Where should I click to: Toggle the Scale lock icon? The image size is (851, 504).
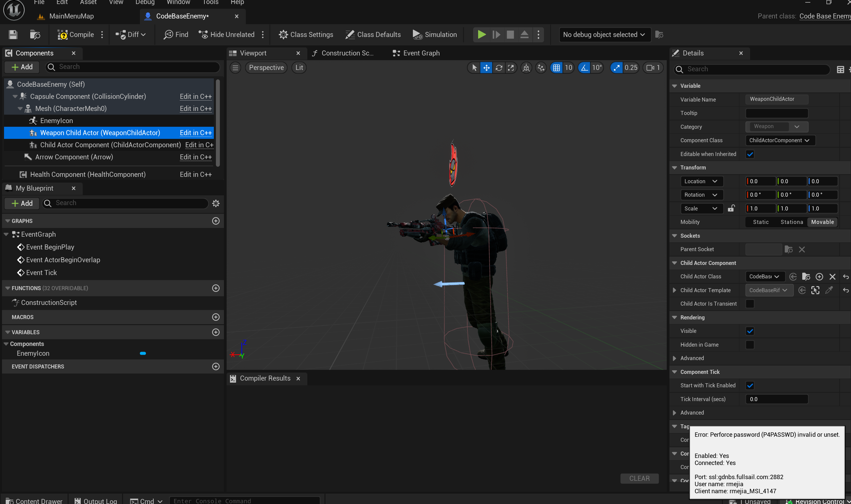[731, 208]
